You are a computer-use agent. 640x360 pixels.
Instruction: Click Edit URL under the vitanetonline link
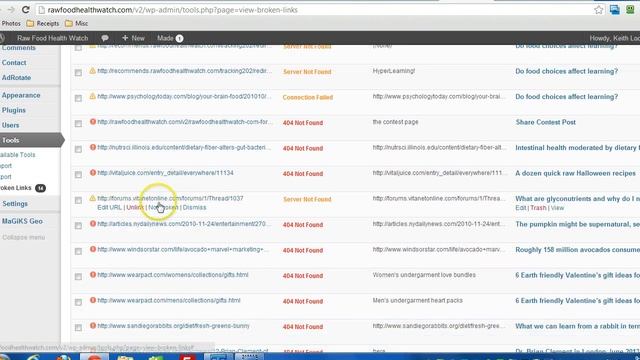tap(109, 207)
